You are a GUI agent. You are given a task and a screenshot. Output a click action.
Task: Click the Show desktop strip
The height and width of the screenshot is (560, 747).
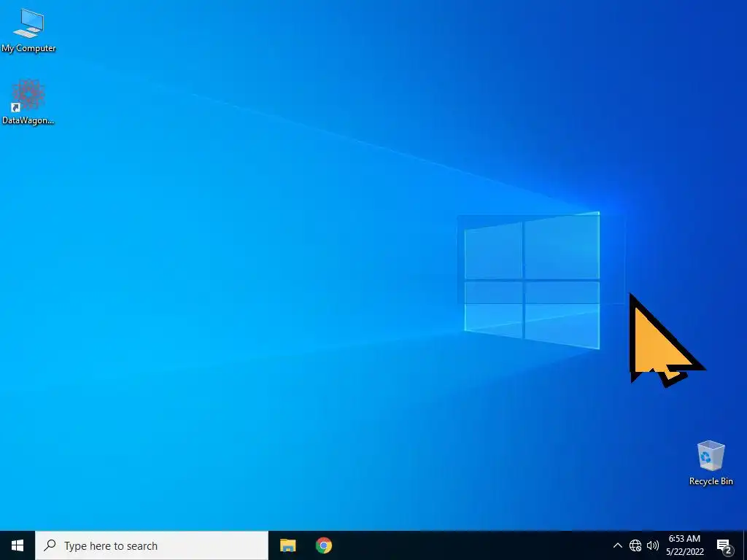coord(745,545)
